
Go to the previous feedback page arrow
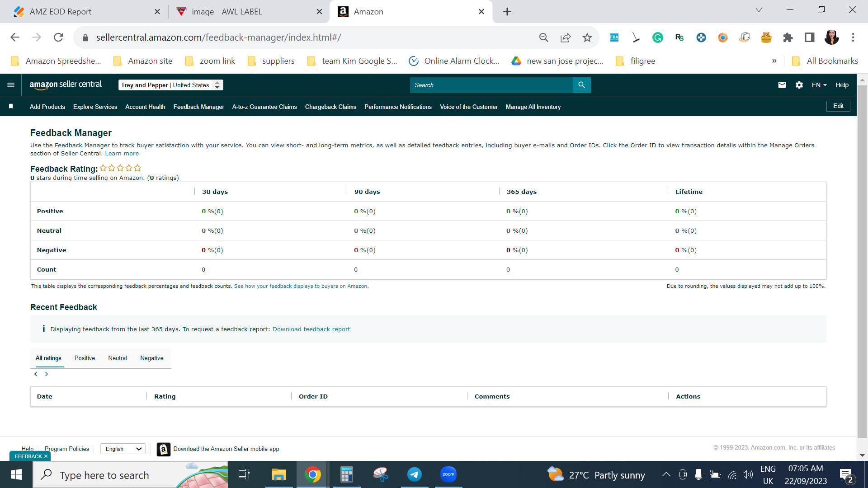coord(36,374)
